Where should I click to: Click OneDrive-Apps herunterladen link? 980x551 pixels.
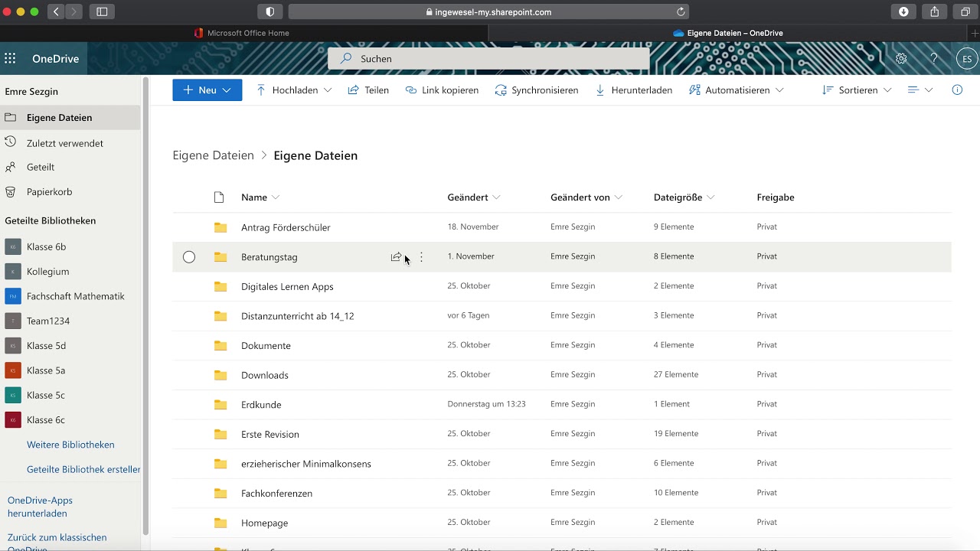point(40,507)
